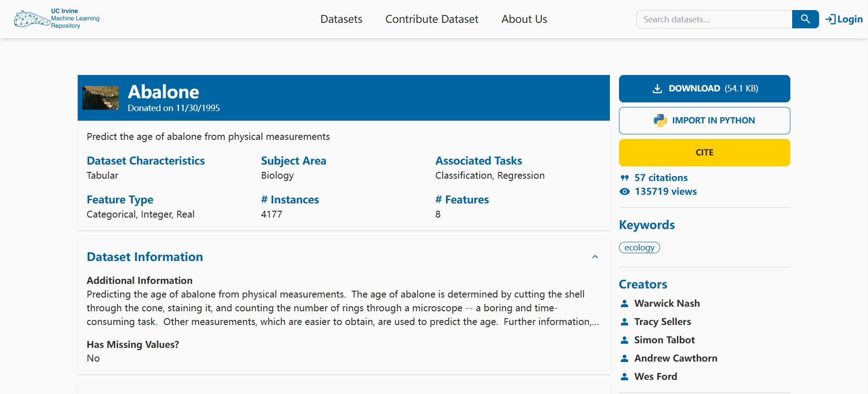Viewport: 868px width, 394px height.
Task: Click the Python logo icon
Action: [660, 121]
